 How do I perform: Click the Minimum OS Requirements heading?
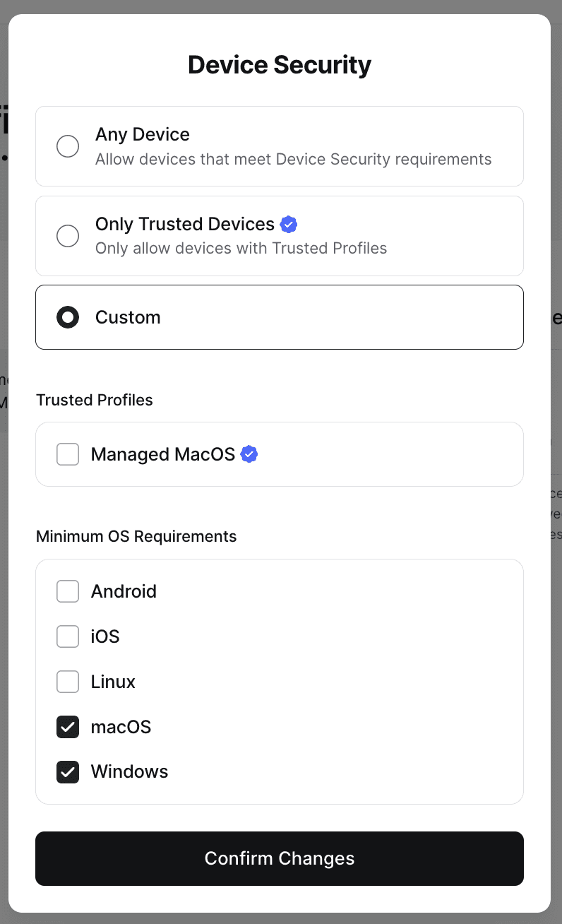tap(136, 536)
